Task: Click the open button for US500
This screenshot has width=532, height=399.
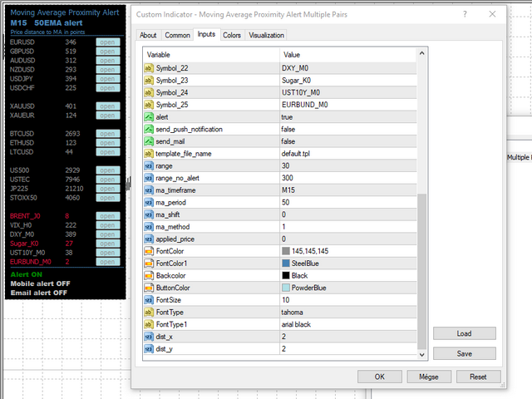Action: (x=108, y=170)
